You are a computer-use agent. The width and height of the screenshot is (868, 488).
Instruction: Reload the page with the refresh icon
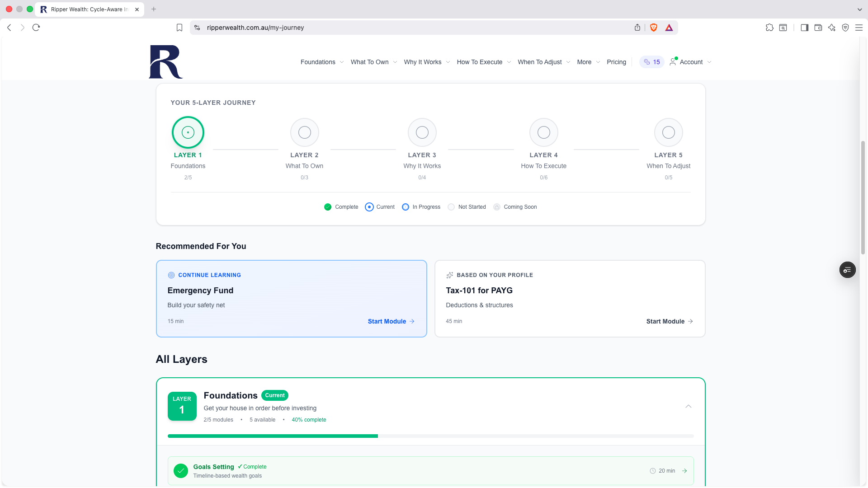pyautogui.click(x=36, y=28)
